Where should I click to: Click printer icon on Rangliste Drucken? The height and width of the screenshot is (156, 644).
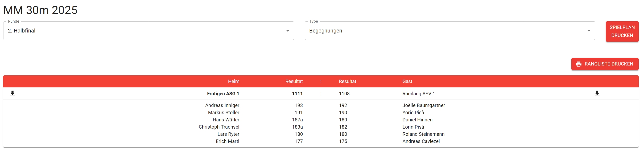pos(579,64)
